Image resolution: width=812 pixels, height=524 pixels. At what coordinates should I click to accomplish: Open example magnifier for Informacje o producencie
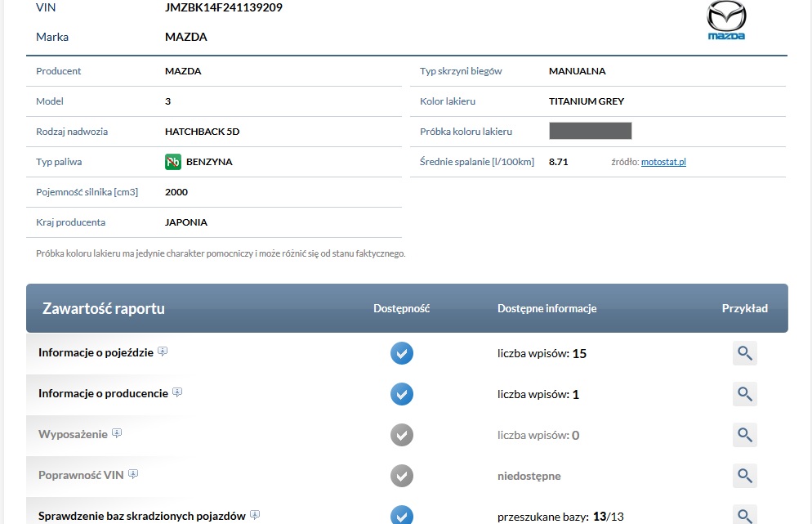tap(744, 394)
